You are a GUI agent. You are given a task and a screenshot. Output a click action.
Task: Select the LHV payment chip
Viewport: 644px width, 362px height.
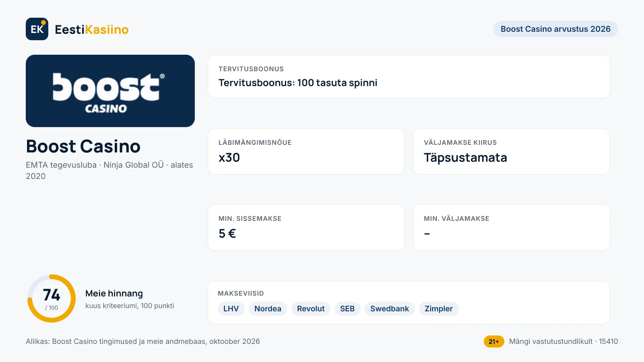[x=231, y=309]
